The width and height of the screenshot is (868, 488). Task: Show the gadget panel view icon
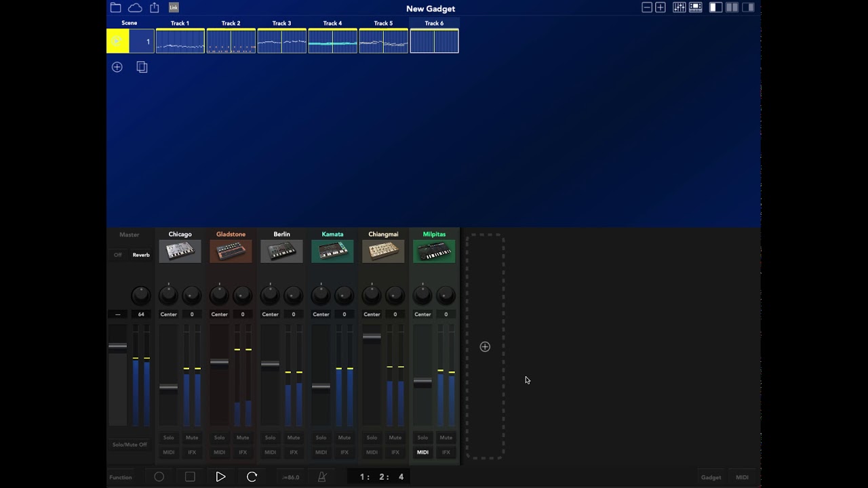(695, 7)
